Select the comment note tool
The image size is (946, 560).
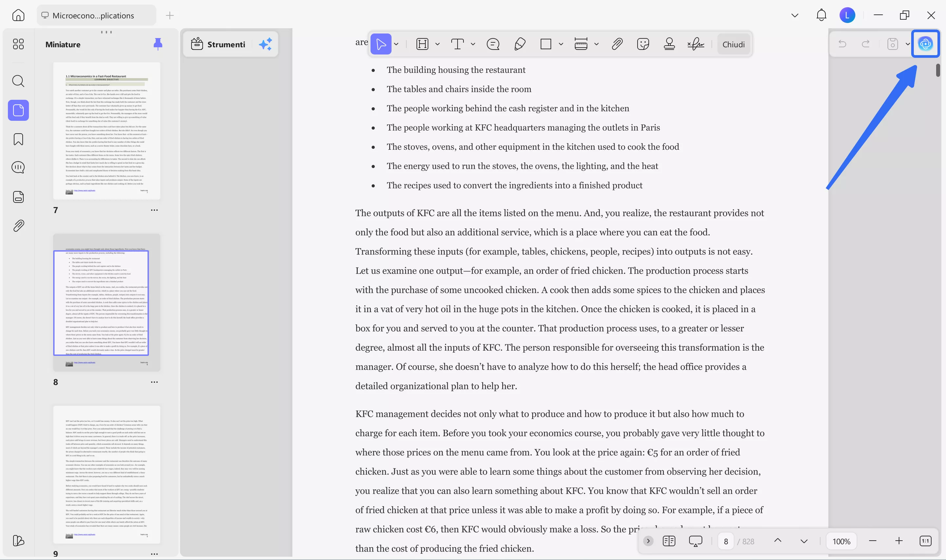coord(493,44)
